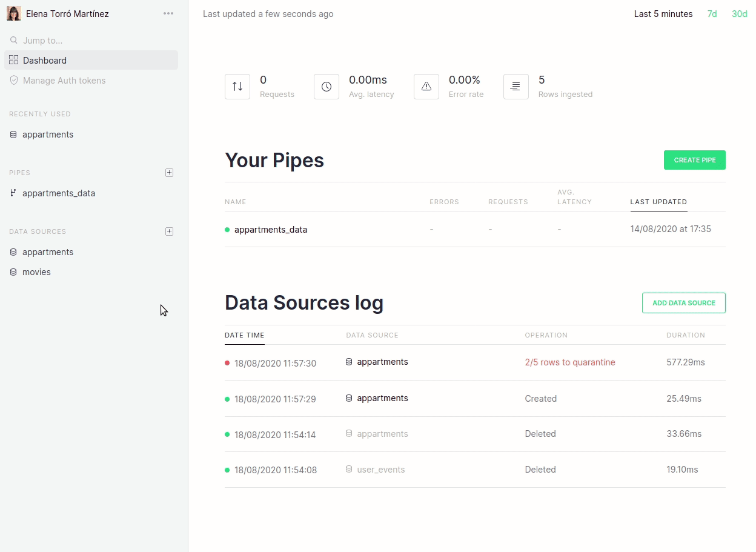Open the movies data source in sidebar

coord(36,272)
